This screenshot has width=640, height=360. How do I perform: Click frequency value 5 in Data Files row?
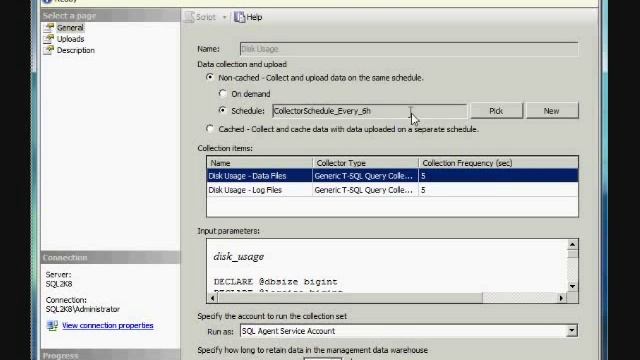tap(423, 176)
